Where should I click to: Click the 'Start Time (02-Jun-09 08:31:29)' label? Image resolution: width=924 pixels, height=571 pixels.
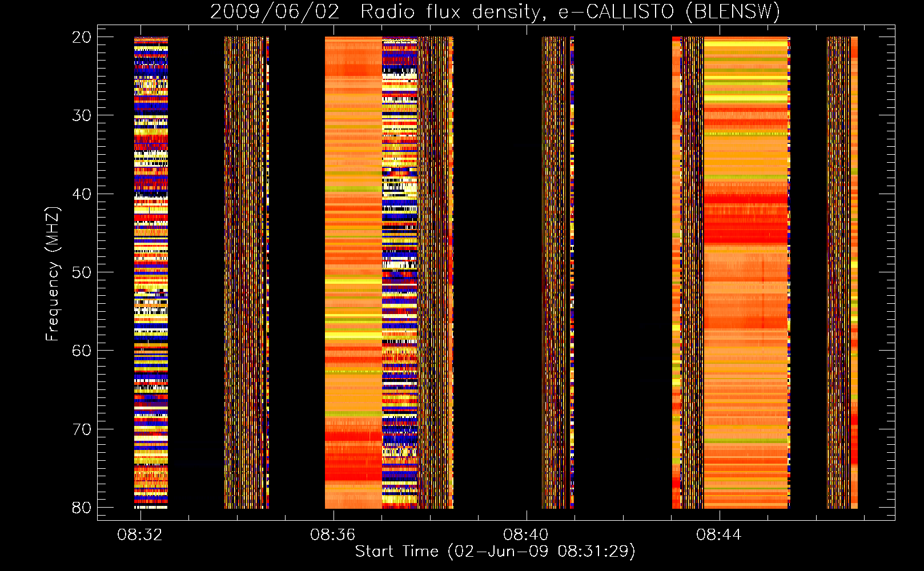tap(495, 552)
